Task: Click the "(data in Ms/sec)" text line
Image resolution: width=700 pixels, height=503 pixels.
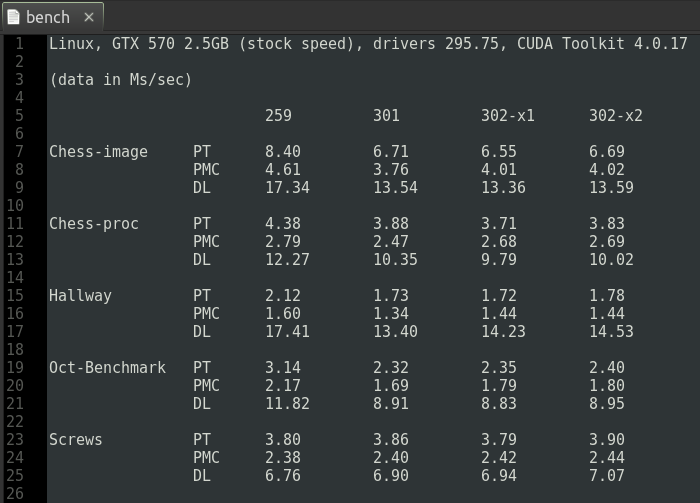Action: [120, 80]
